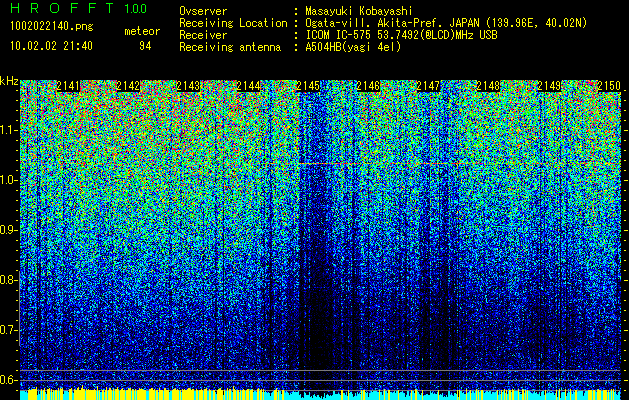
Task: Click the HROFFT 1.0.0 title text
Action: 79,8
